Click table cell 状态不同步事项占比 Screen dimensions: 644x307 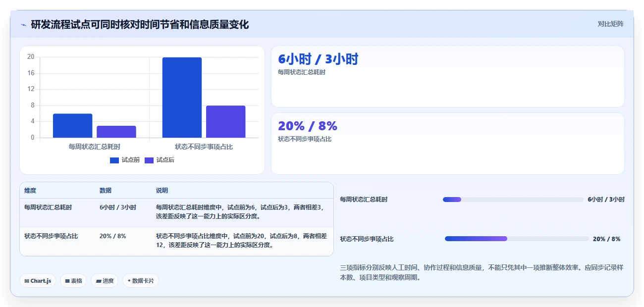click(51, 236)
